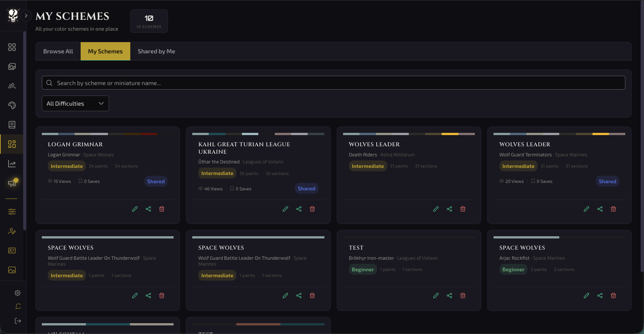Open the chat bubble sidebar icon
This screenshot has height=334, width=644.
pos(18,306)
